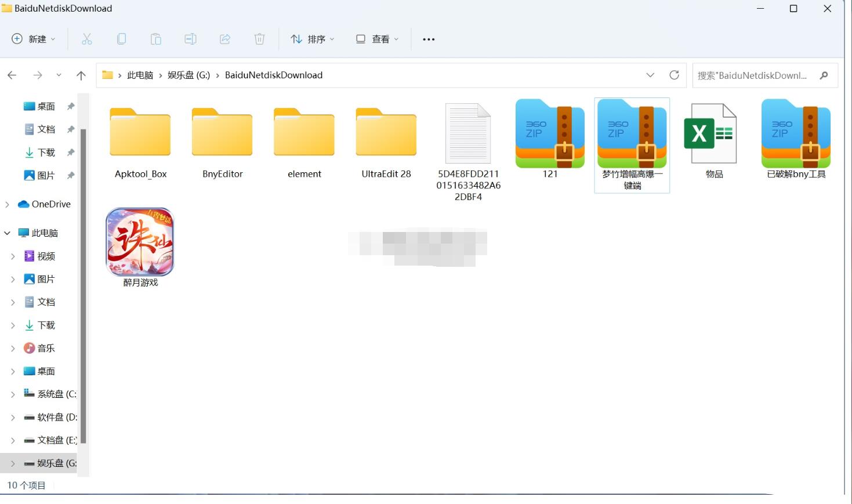Screen dimensions: 852x504
Task: Click the Copy icon in toolbar
Action: [x=121, y=39]
